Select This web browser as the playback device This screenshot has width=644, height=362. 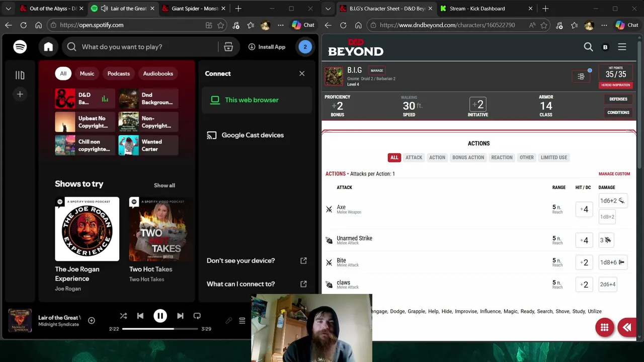coord(257,100)
